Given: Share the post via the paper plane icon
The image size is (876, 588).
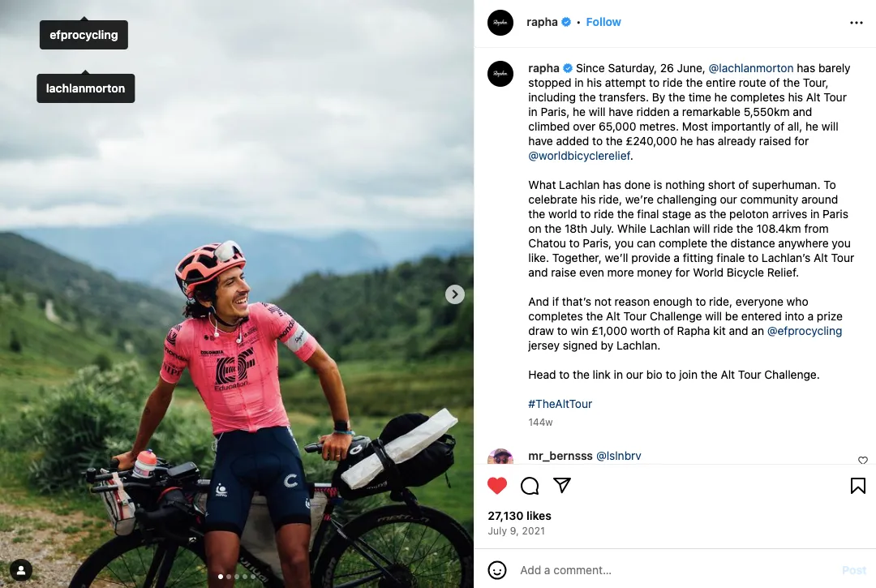Looking at the screenshot, I should click(x=561, y=485).
